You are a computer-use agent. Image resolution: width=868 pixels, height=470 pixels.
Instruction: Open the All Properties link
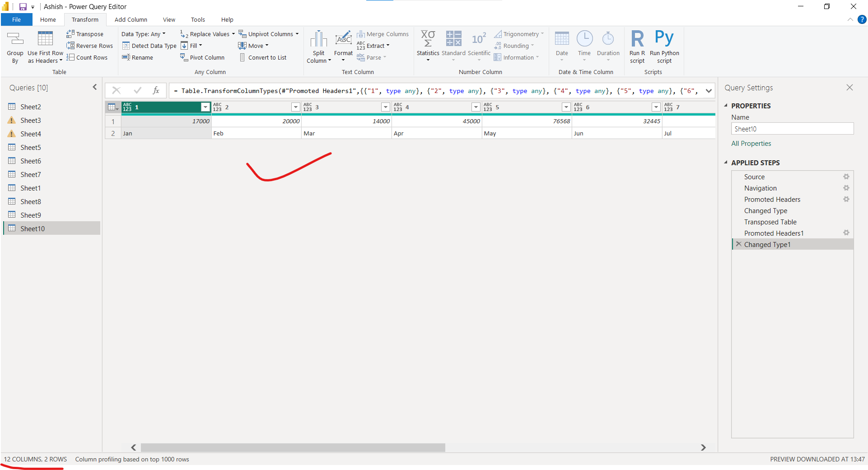coord(751,144)
